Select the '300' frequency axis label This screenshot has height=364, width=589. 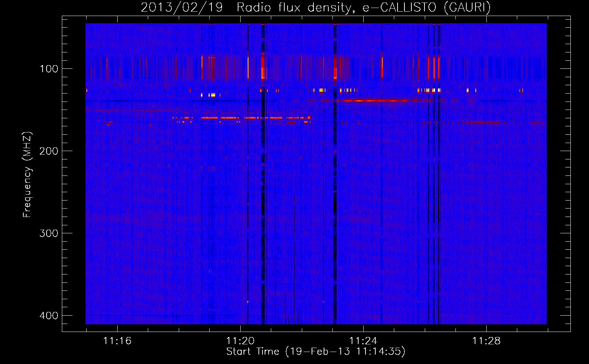click(x=49, y=233)
